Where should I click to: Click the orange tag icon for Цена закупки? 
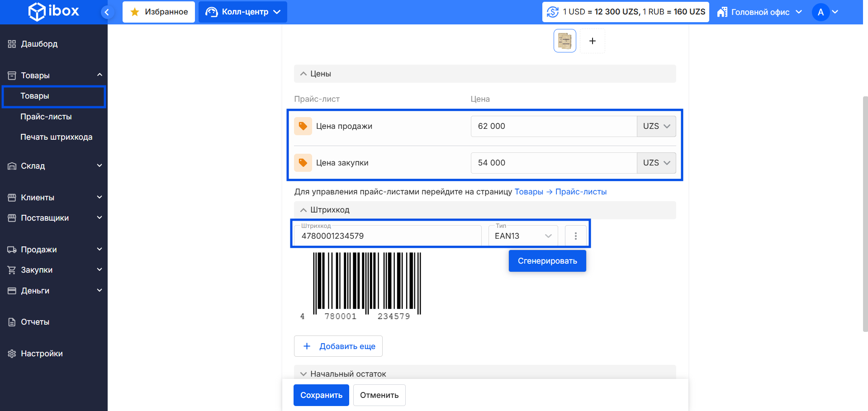[303, 163]
